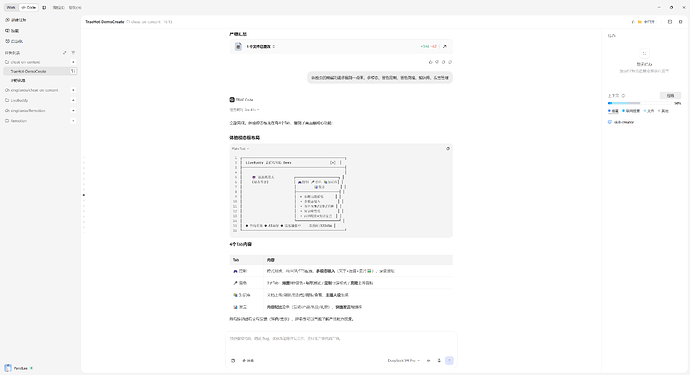Expand the Remotion folder arrow

click(73, 121)
